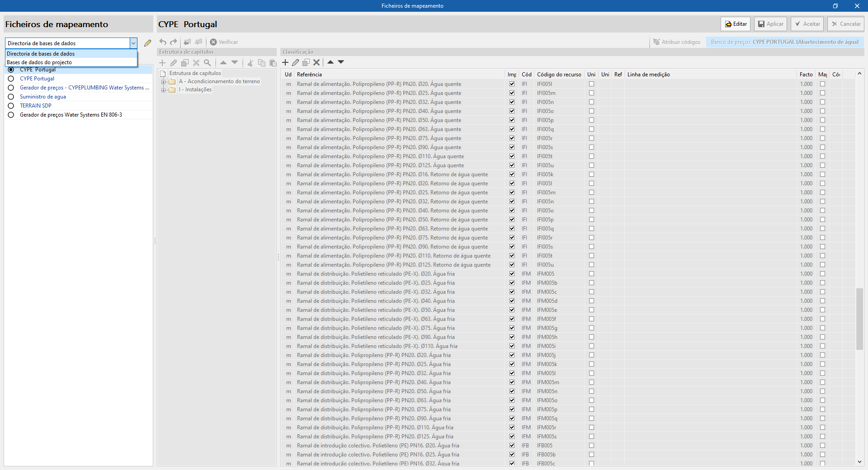Viewport: 868px width, 470px height.
Task: Click the scissors cut icon
Action: pos(250,63)
